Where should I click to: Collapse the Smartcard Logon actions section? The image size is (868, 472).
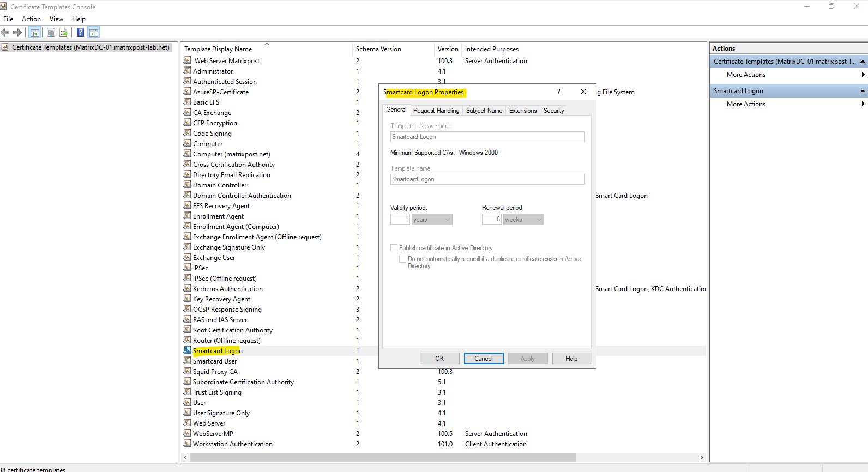tap(863, 91)
